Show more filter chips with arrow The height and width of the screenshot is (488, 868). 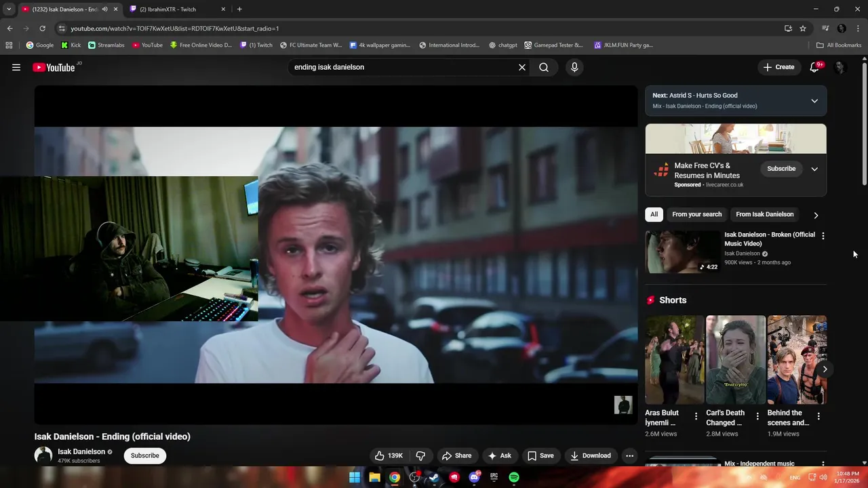click(816, 215)
